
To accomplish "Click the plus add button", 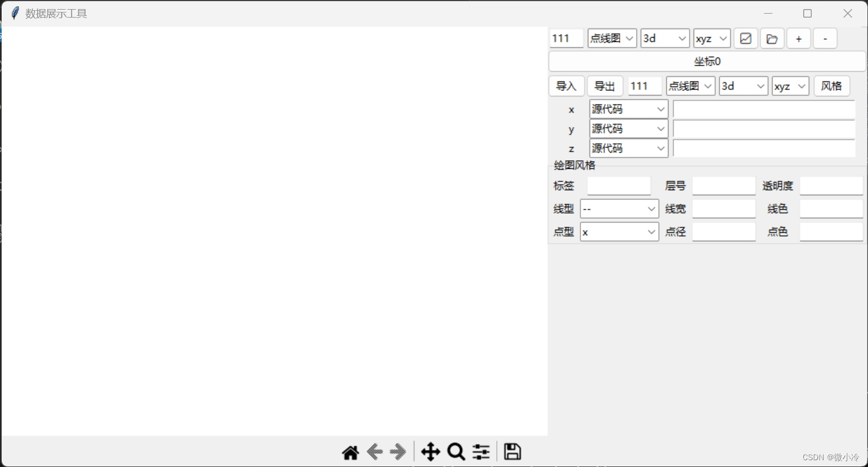I will (799, 39).
